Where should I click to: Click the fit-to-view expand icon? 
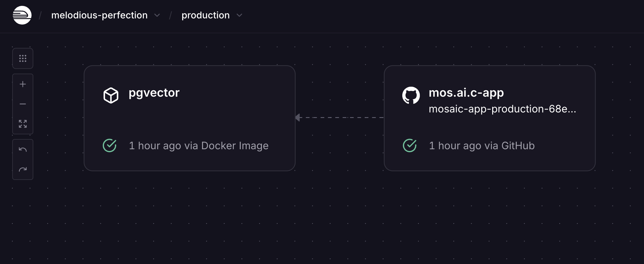click(23, 124)
